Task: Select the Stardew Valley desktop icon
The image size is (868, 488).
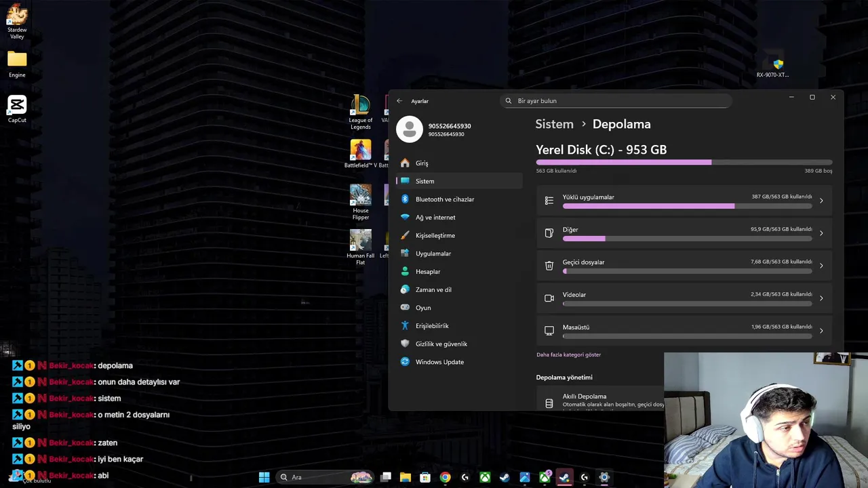Action: pos(17,22)
